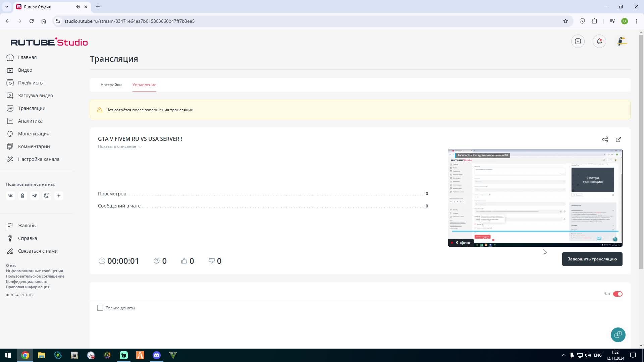Open the Пользовательское соглашение link
The width and height of the screenshot is (644, 362).
(35, 276)
